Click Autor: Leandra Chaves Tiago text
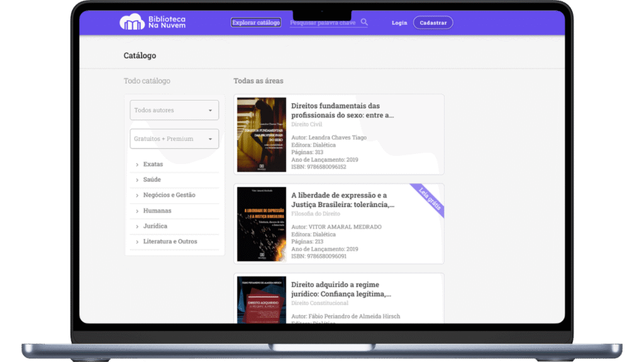The image size is (644, 362). tap(329, 138)
